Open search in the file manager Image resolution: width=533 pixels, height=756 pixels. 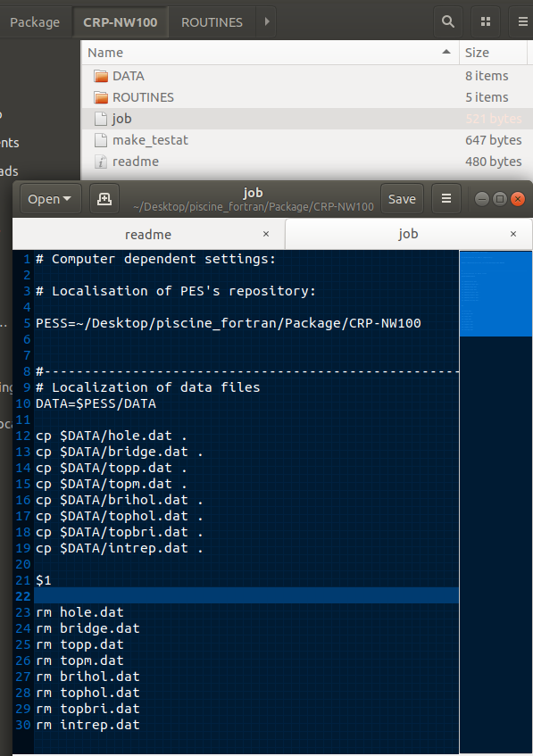[447, 21]
